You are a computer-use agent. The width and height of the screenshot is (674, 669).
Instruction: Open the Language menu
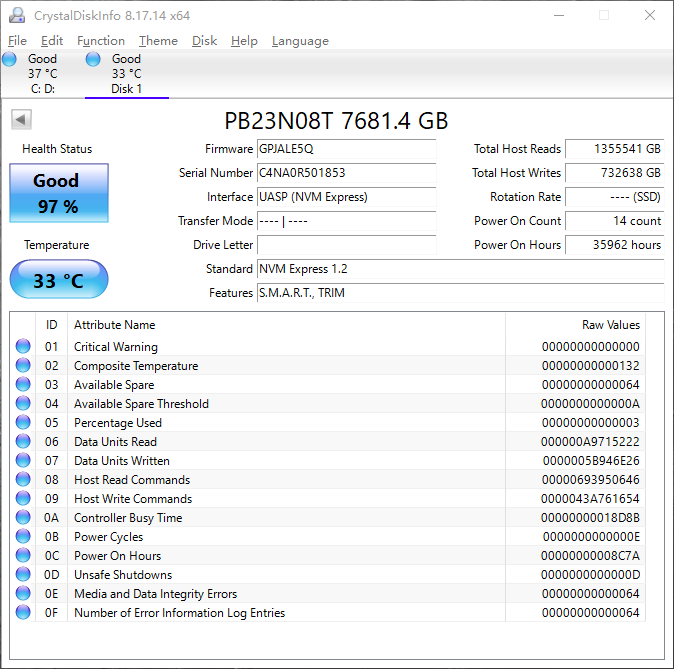300,41
